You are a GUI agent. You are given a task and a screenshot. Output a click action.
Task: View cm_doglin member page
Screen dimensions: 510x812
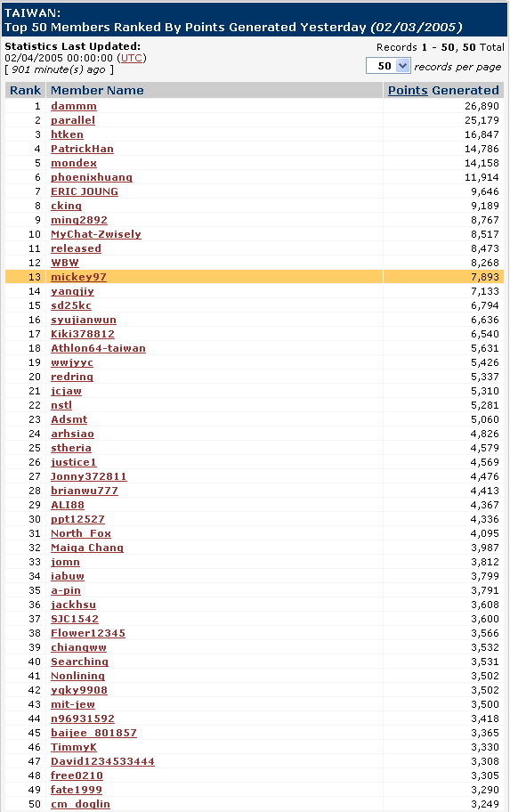point(80,804)
